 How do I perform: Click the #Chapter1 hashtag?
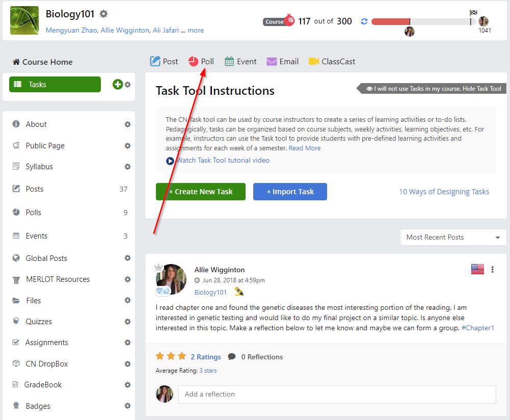477,328
